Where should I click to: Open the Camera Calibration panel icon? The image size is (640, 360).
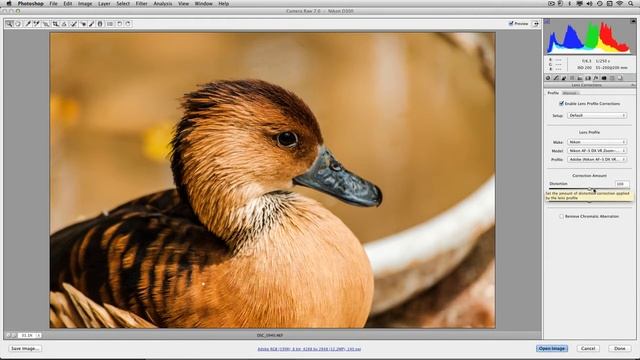tap(604, 78)
